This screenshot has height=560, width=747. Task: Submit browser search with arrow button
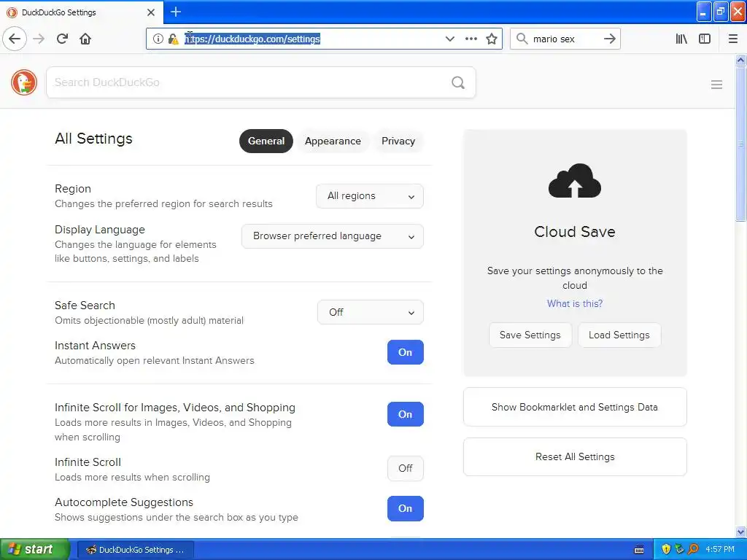(x=609, y=39)
